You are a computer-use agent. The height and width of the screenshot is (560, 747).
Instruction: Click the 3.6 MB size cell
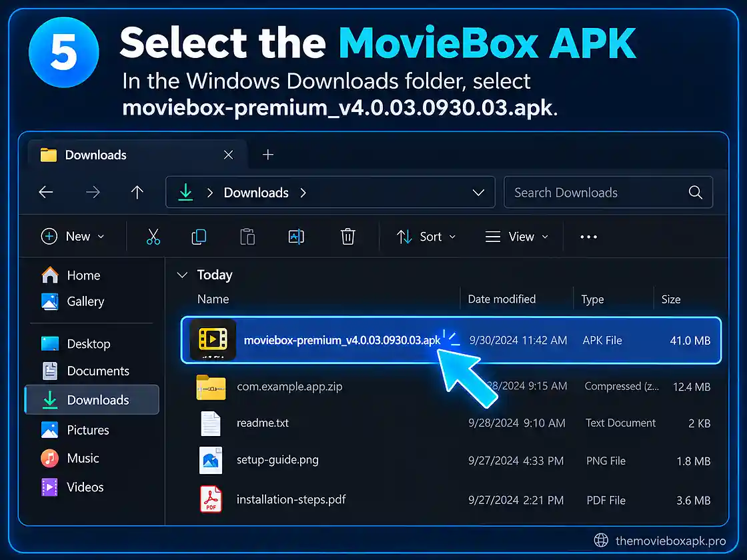[693, 501]
